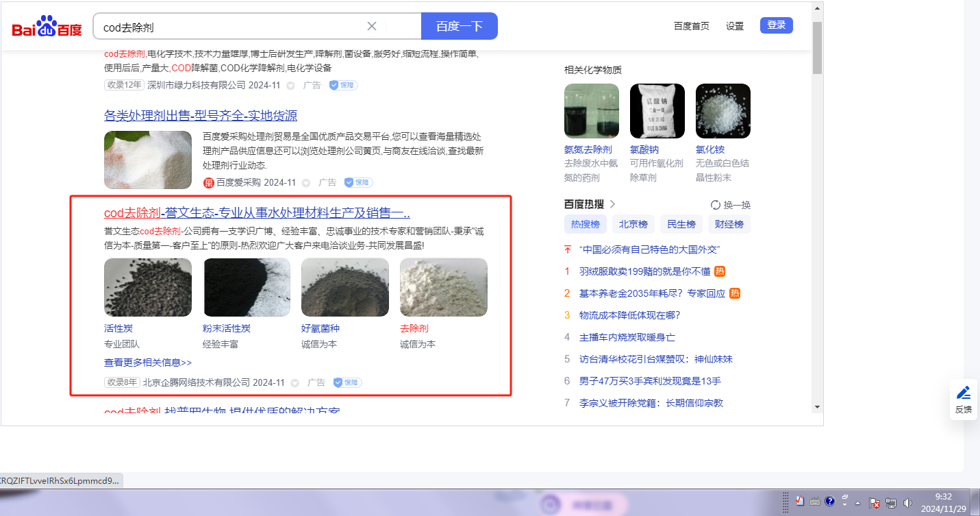Click the blue help question mark tray icon

point(829,502)
